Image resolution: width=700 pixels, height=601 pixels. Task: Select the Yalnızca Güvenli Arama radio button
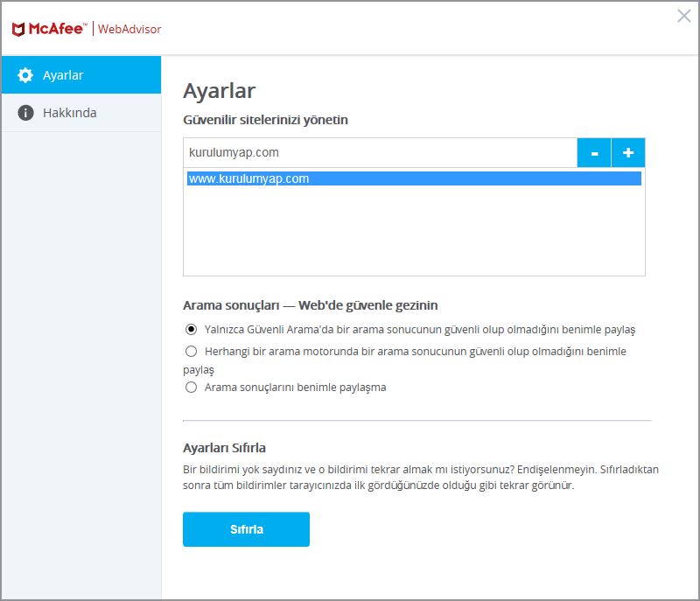click(x=191, y=329)
